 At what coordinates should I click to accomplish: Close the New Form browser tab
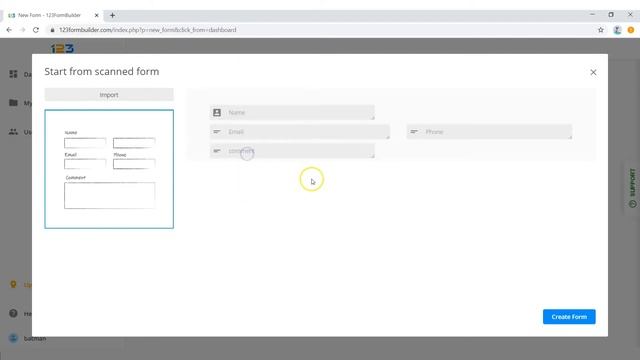coord(97,16)
